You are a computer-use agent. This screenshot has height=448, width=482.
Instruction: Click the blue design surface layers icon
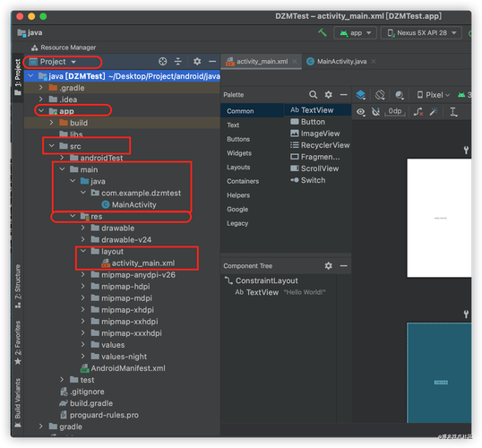[360, 95]
